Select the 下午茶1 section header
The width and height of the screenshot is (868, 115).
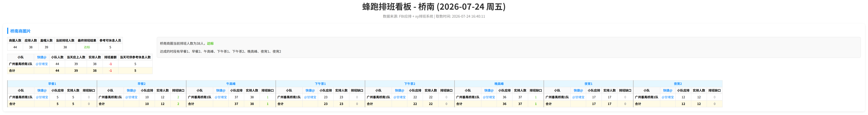pos(320,84)
